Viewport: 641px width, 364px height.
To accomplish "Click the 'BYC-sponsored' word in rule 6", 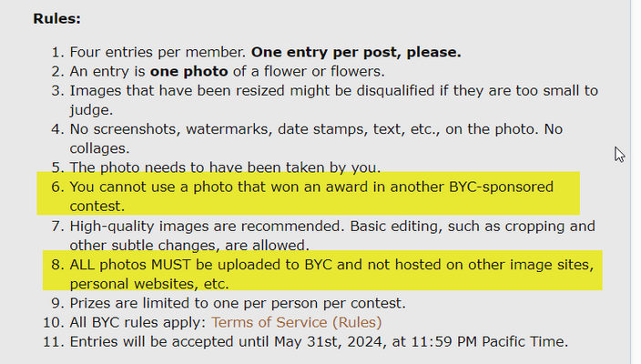I will tap(501, 187).
